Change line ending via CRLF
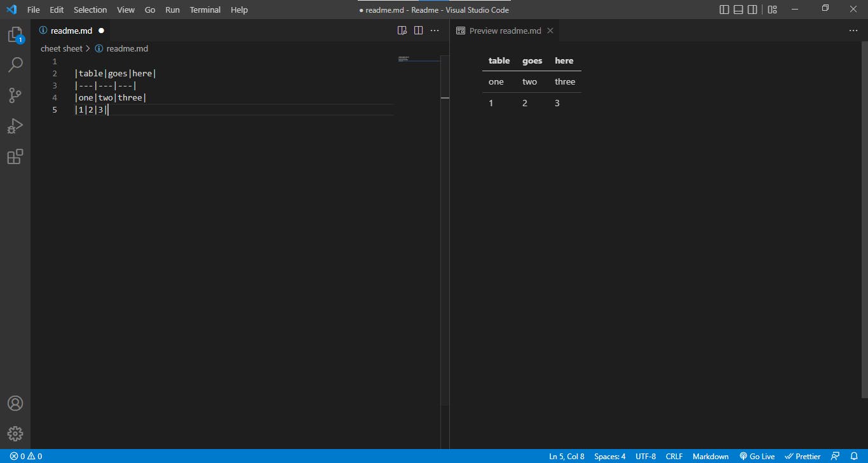 pos(674,456)
